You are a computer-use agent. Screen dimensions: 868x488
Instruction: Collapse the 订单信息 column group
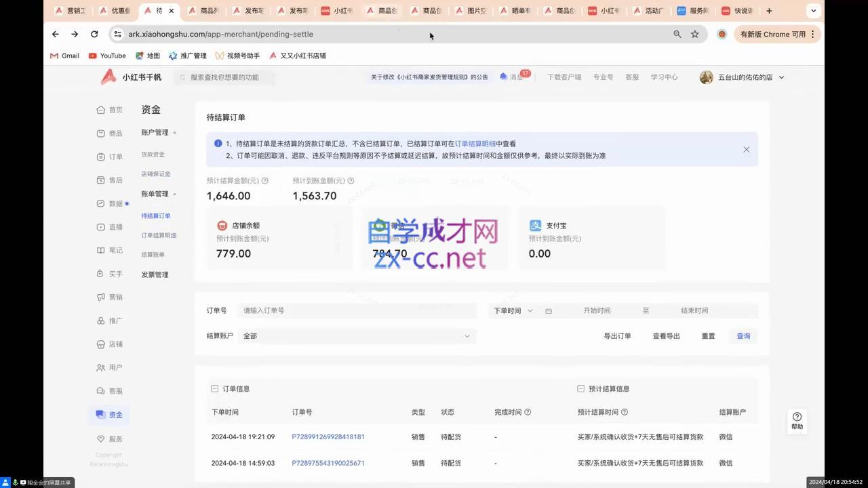point(215,388)
